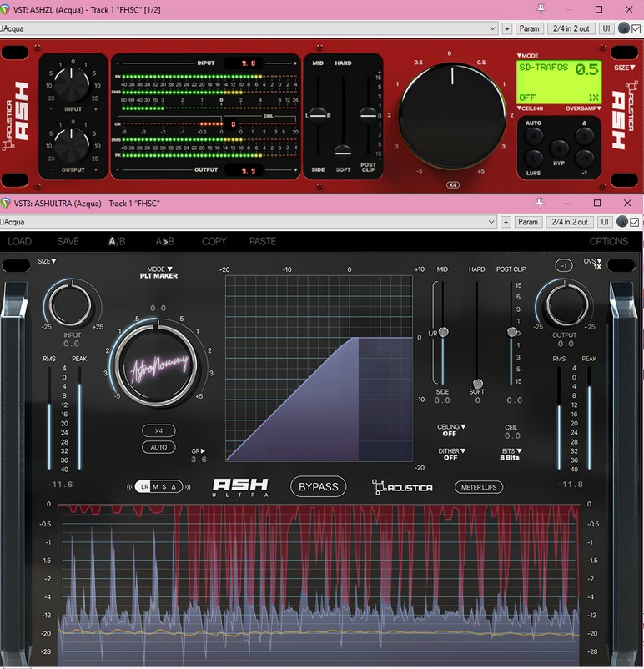The image size is (644, 669).
Task: Open the MODE PLT MAKER dropdown
Action: (158, 272)
